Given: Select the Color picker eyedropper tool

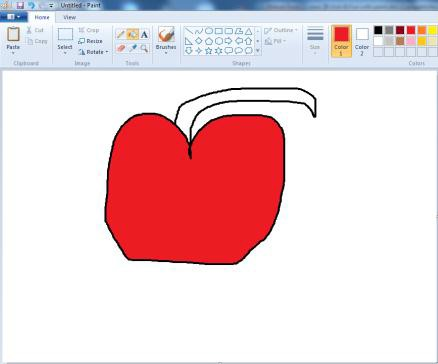Looking at the screenshot, I should (133, 48).
